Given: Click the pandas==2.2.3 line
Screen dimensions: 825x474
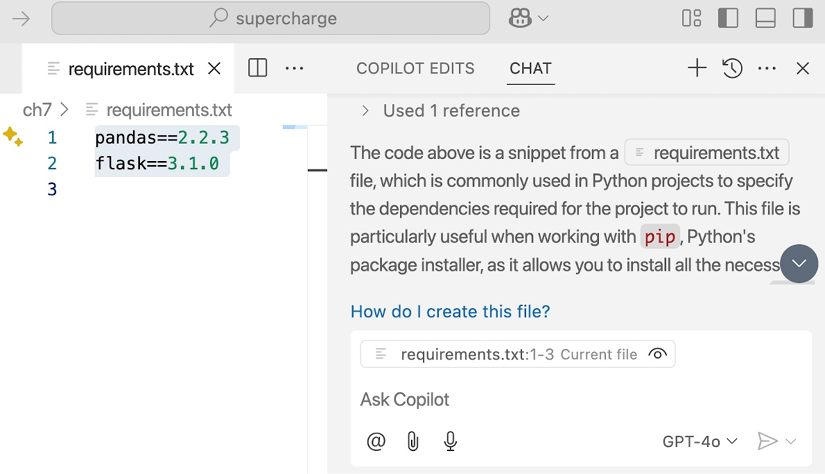Looking at the screenshot, I should click(x=162, y=137).
